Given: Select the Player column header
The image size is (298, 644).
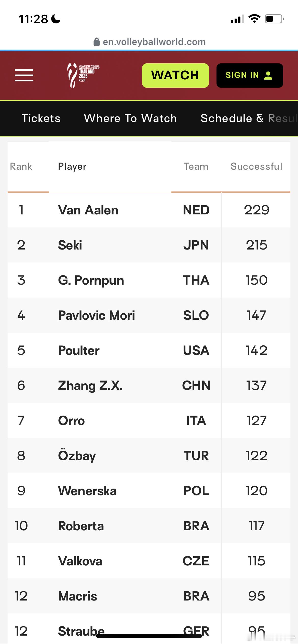Looking at the screenshot, I should [72, 166].
